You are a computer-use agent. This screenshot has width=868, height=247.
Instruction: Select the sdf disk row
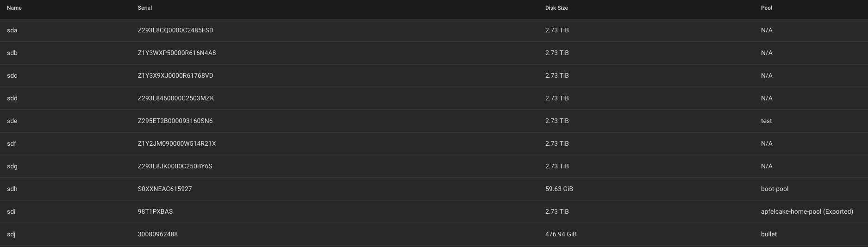(434, 143)
